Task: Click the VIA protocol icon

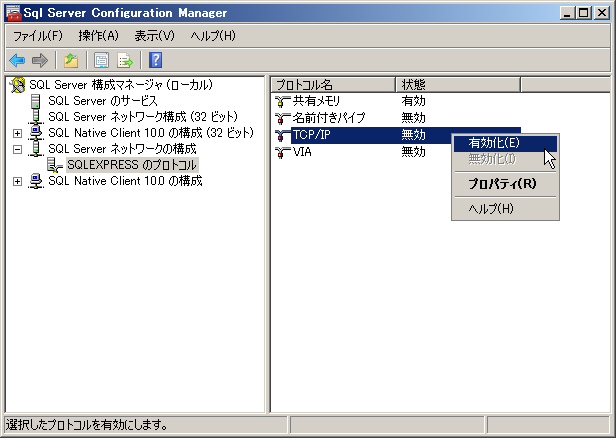Action: 282,152
